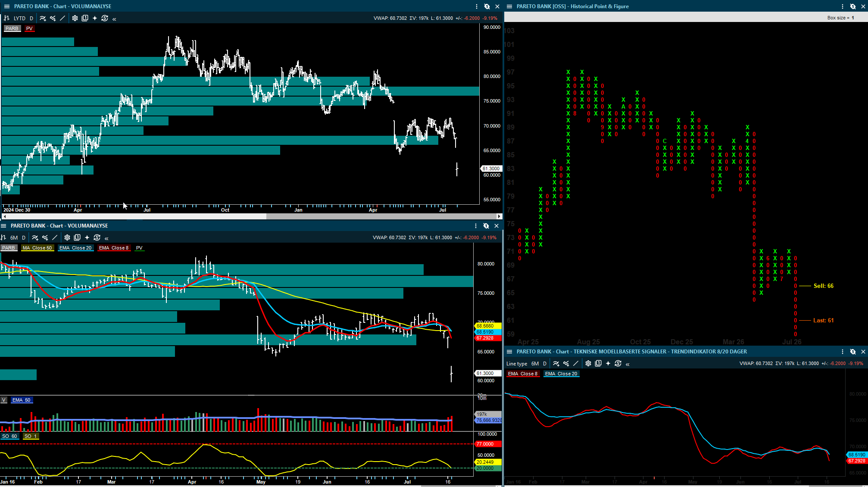Click the symbol link icon in the lower Volumanalyse header
This screenshot has height=487, width=868.
[x=486, y=226]
